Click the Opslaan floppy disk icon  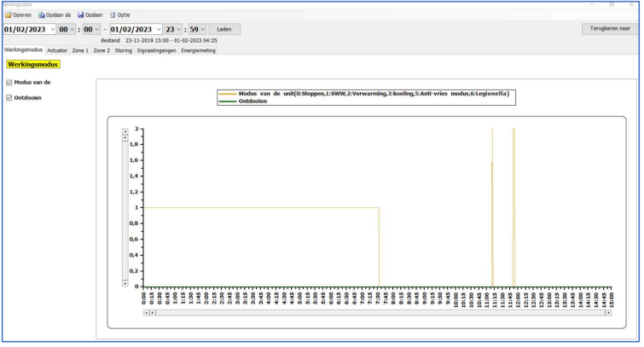(81, 15)
